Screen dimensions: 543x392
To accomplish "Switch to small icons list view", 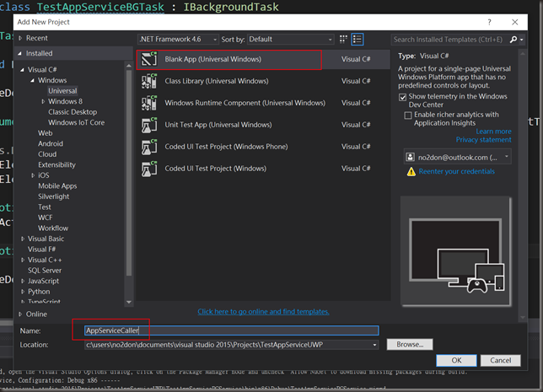I will [357, 39].
